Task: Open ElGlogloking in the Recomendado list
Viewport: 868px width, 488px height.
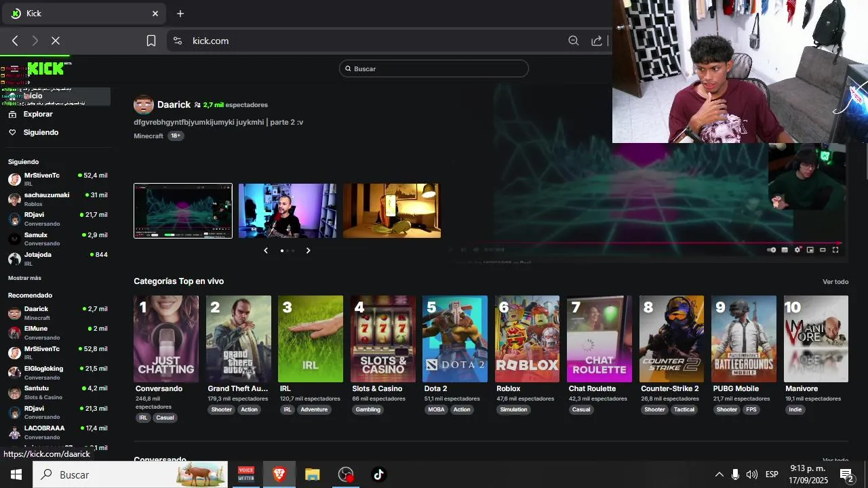Action: tap(58, 372)
